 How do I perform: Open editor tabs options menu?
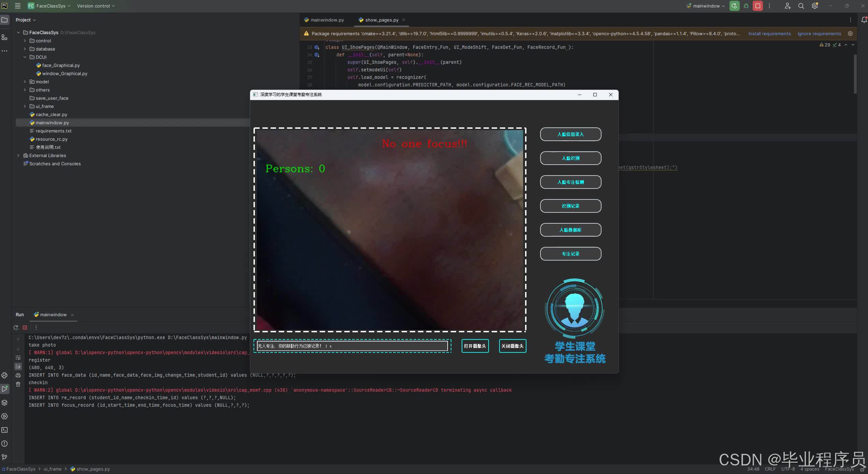point(851,20)
